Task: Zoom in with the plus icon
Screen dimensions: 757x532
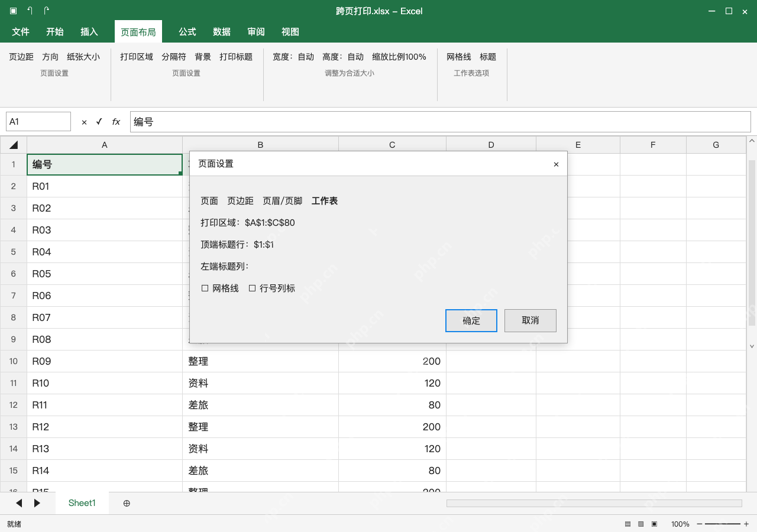Action: [x=746, y=524]
